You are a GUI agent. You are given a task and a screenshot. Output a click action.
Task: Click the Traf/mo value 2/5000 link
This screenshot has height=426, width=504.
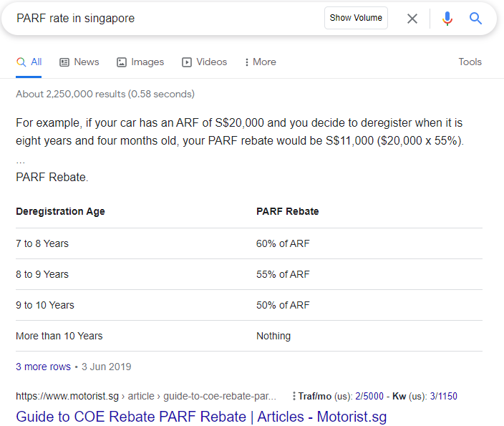coord(371,396)
